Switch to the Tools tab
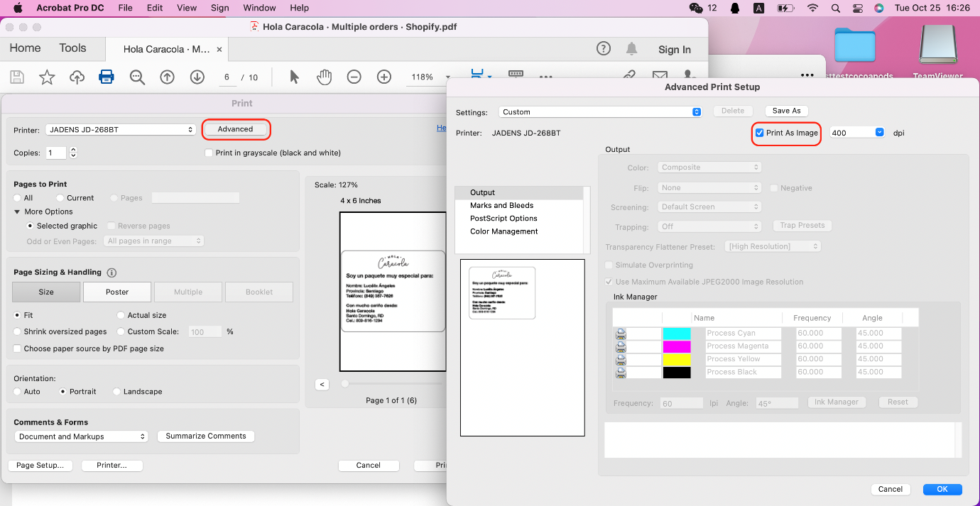The width and height of the screenshot is (980, 506). point(72,48)
